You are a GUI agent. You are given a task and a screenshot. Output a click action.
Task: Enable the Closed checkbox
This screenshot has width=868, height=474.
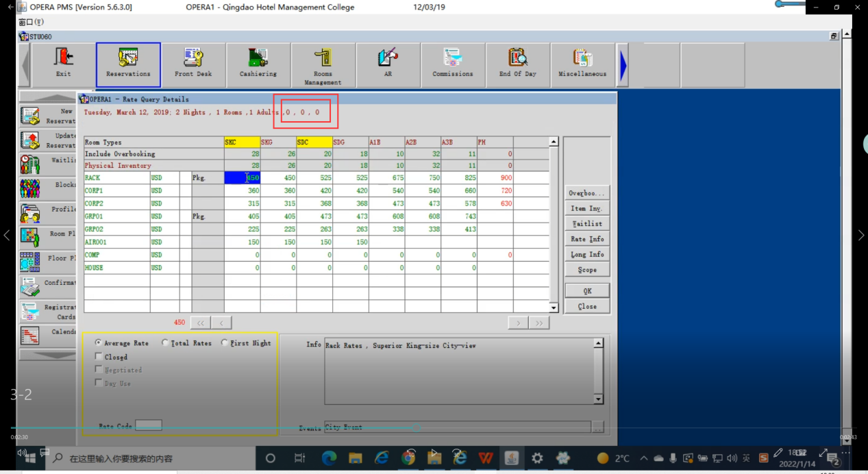click(x=99, y=357)
